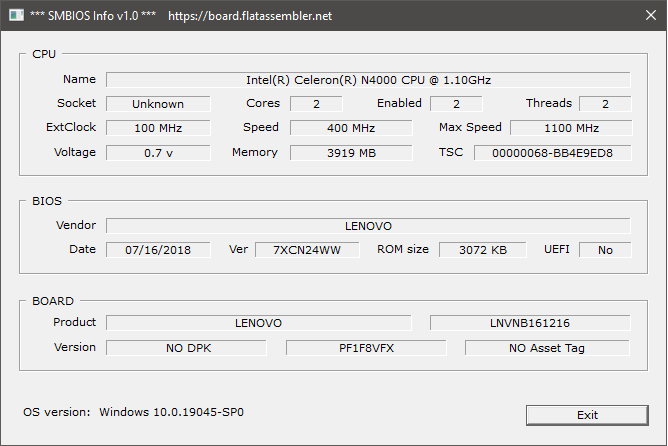This screenshot has width=668, height=446.
Task: Click the 'Date' label in BIOS section
Action: [x=83, y=249]
